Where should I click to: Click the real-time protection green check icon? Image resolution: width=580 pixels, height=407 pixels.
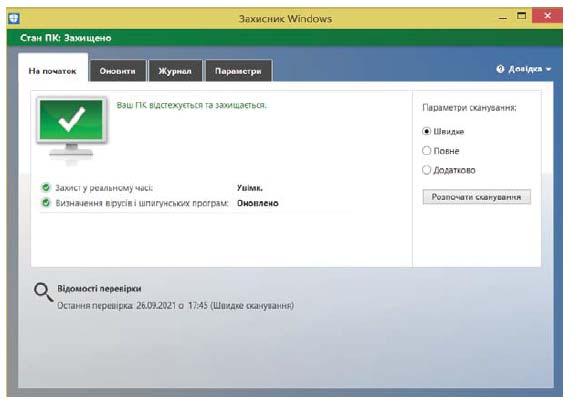[x=46, y=188]
